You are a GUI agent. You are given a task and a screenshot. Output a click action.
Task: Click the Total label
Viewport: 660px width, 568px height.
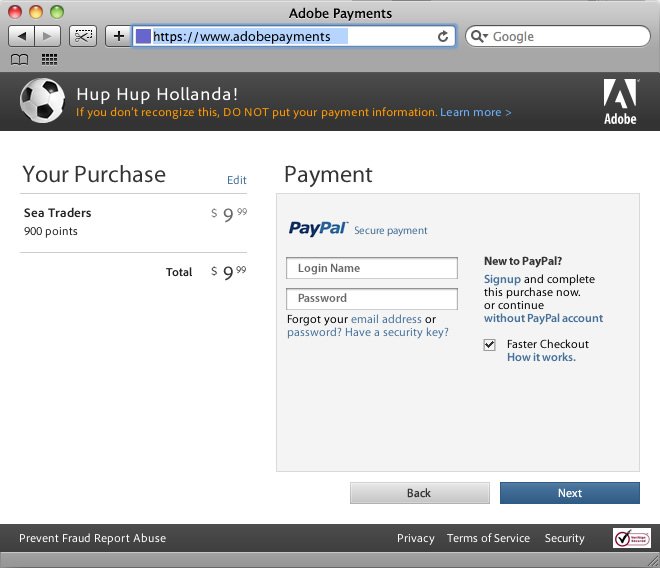click(x=179, y=272)
